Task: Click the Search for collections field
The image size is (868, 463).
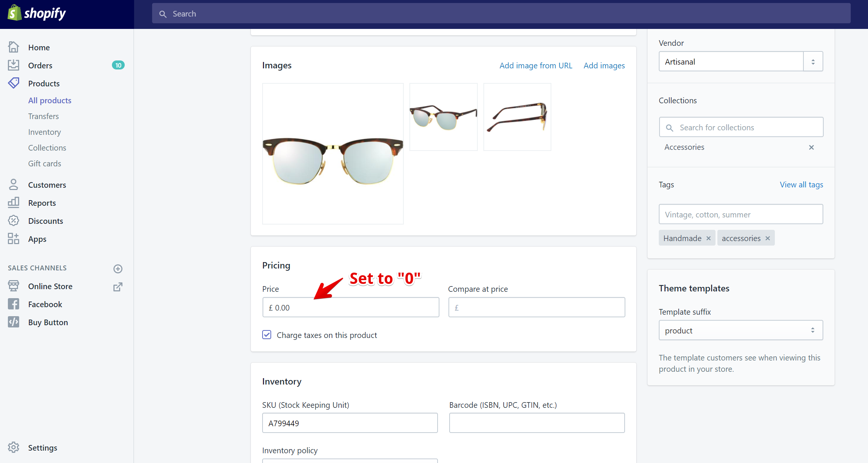Action: click(x=741, y=127)
